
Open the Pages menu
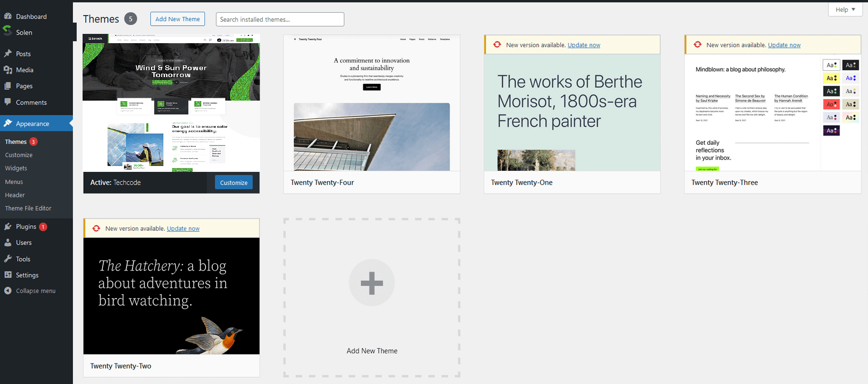click(x=24, y=86)
